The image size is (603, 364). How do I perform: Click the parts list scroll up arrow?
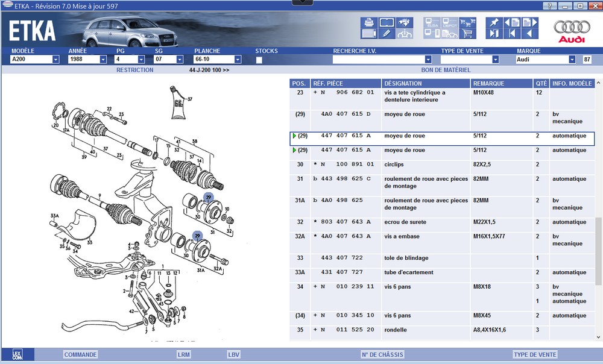coord(598,83)
